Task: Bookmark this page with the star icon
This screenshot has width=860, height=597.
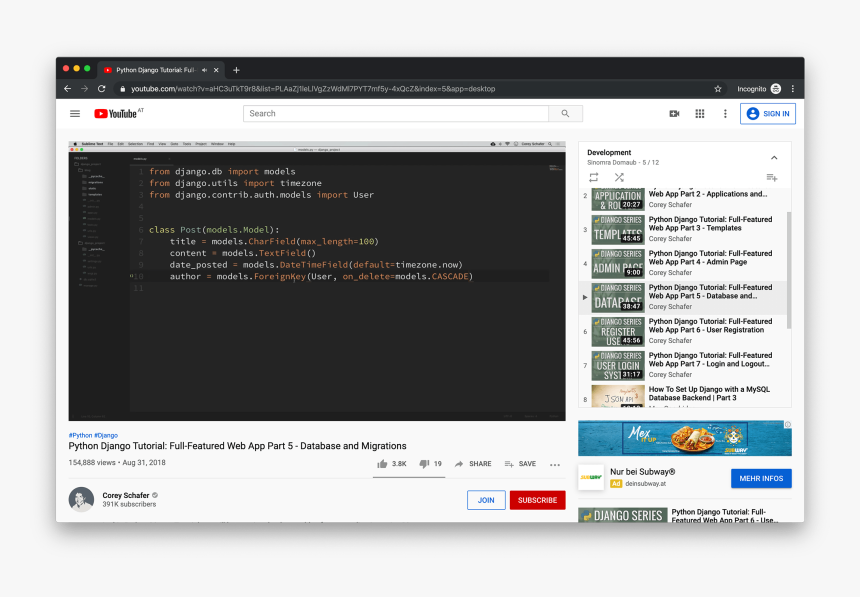Action: click(x=717, y=89)
